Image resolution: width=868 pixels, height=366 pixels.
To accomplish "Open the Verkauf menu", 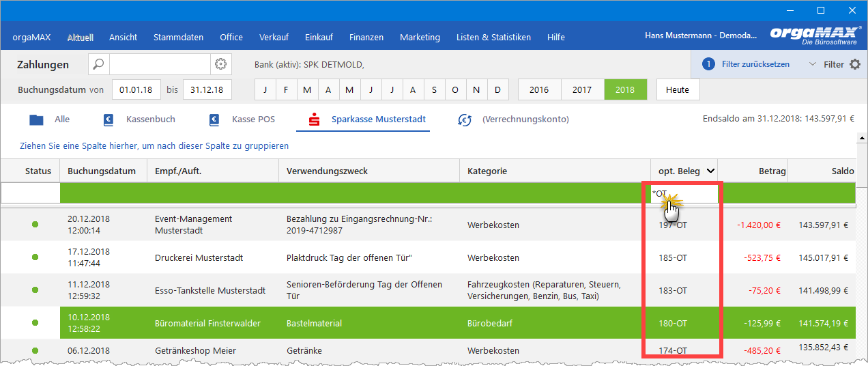I will tap(274, 37).
